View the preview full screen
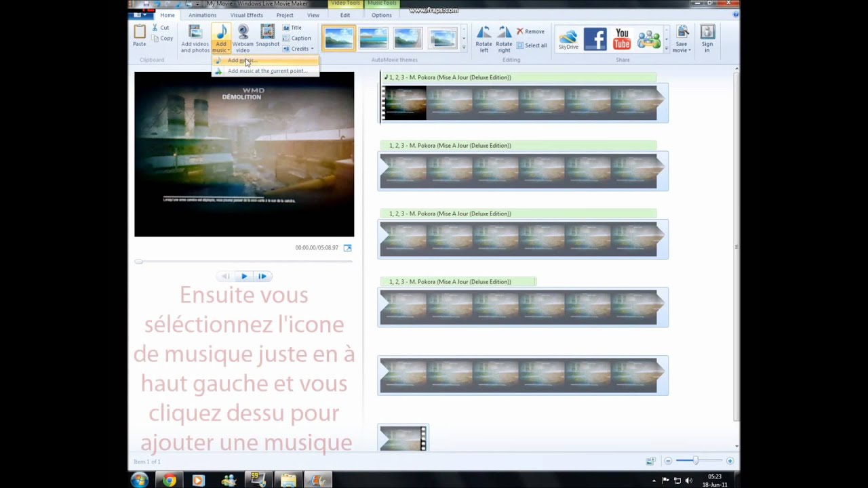The height and width of the screenshot is (488, 868). pos(348,248)
